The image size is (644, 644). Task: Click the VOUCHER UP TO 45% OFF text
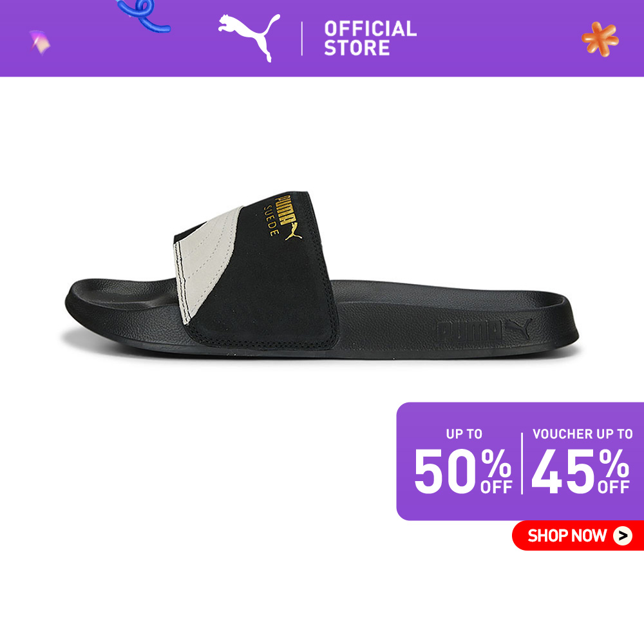point(582,461)
